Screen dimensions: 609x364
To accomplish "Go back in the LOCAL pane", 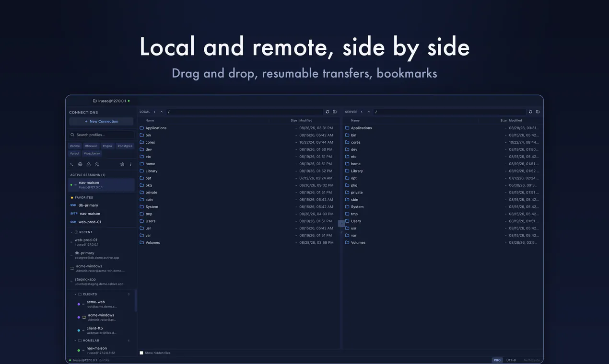I will click(154, 112).
